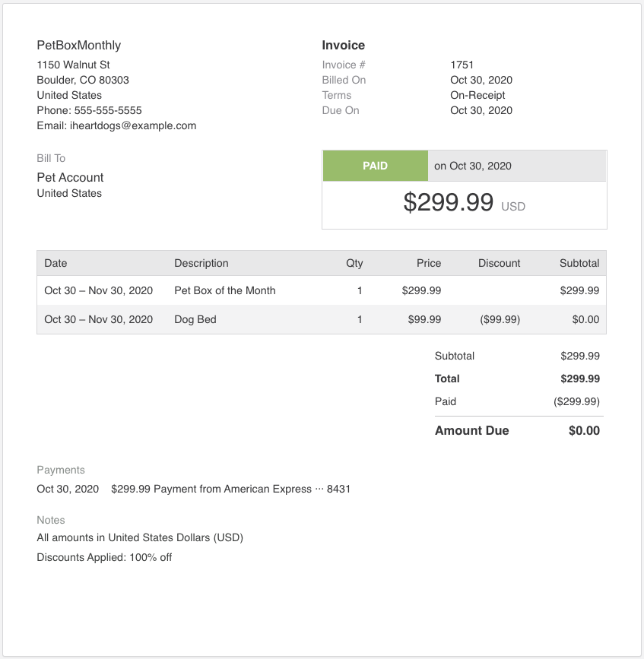This screenshot has width=644, height=659.
Task: Select the Dog Bed line item
Action: click(x=195, y=319)
